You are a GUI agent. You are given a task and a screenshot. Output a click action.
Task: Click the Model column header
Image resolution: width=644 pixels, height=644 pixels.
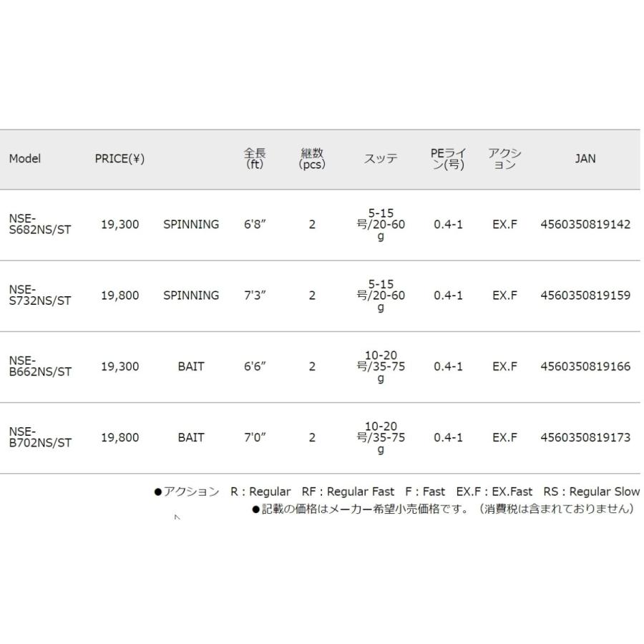(x=24, y=159)
